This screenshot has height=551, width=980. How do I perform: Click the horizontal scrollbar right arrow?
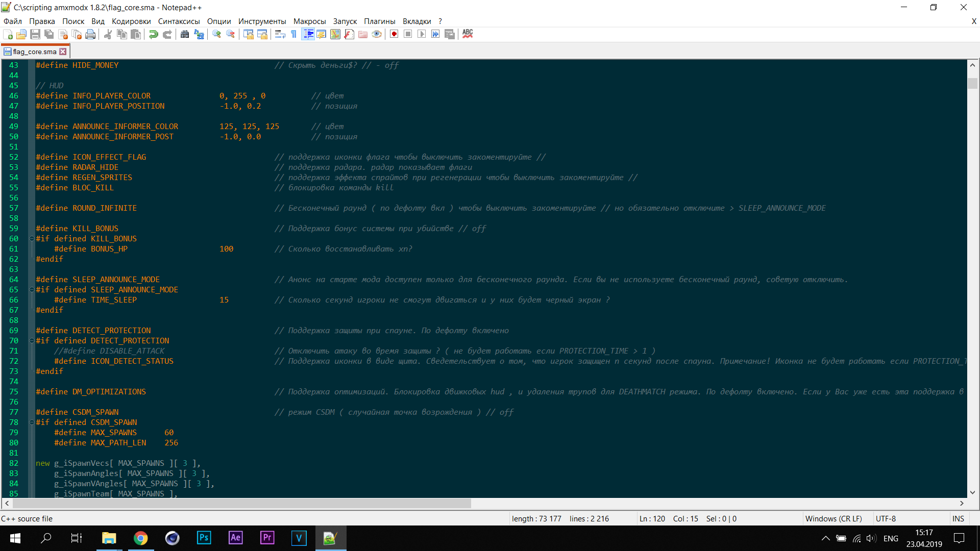click(x=962, y=503)
